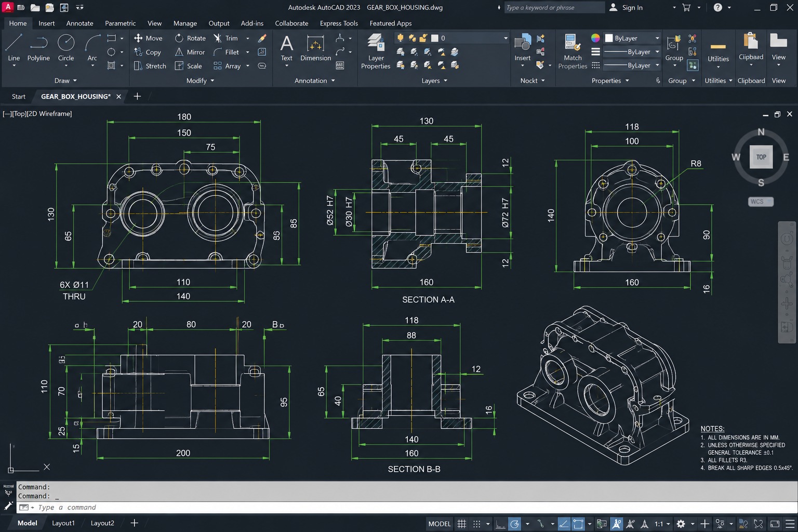Open the status bar workspace gear icon

tap(681, 524)
